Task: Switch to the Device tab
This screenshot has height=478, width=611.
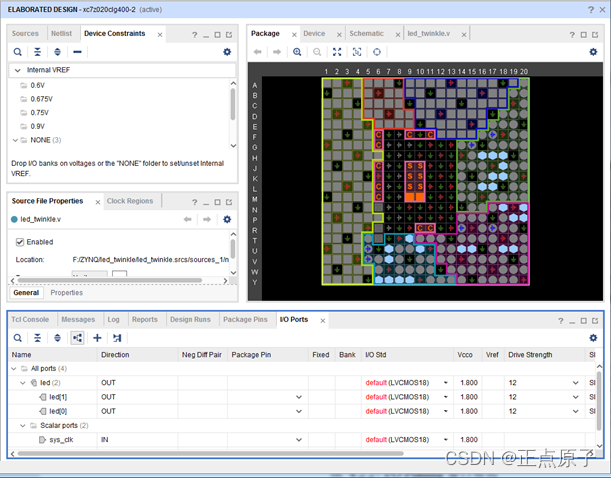Action: 314,34
